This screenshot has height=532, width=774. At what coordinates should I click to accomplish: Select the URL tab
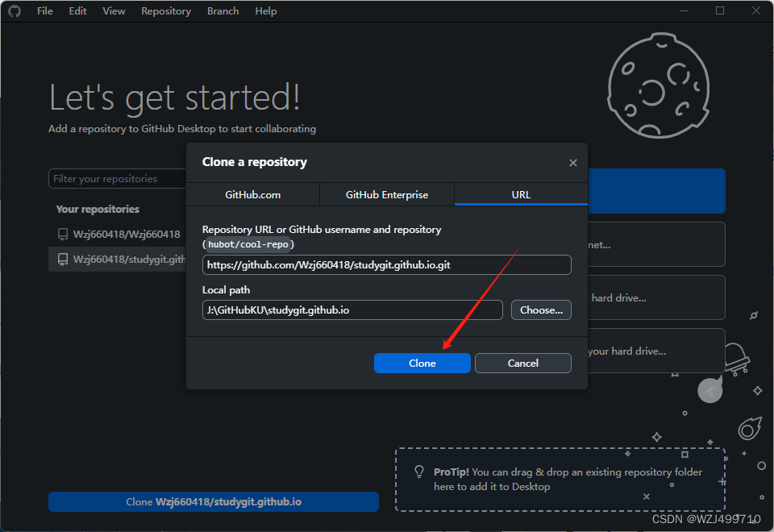pyautogui.click(x=521, y=194)
